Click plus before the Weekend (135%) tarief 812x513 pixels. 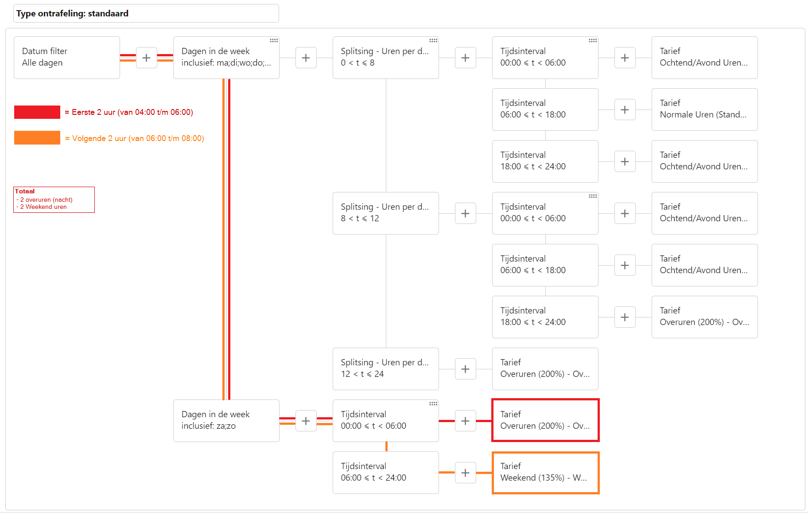pyautogui.click(x=465, y=473)
